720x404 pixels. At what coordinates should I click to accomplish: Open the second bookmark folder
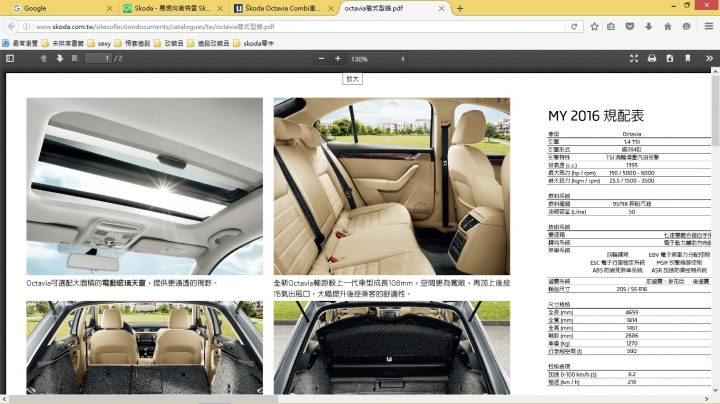(x=62, y=43)
